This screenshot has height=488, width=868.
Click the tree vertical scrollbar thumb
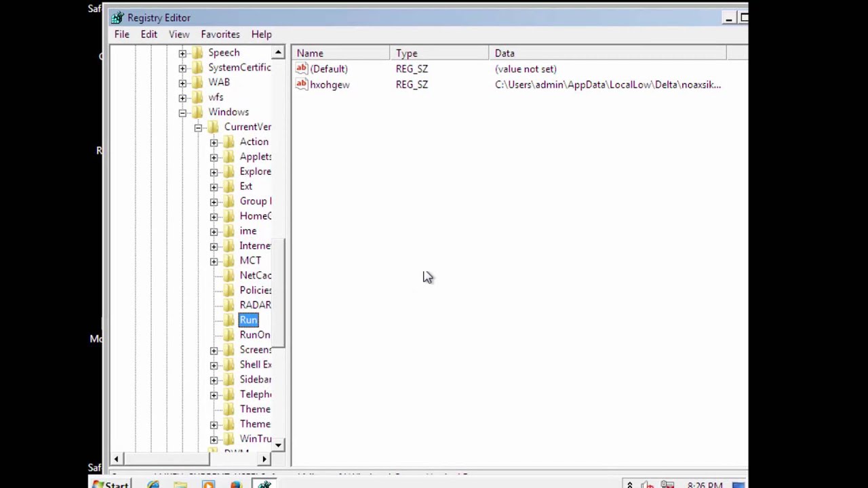tap(278, 293)
